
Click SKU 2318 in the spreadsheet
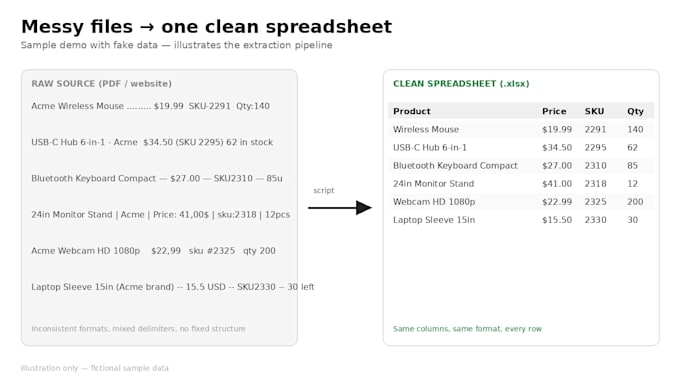click(595, 184)
